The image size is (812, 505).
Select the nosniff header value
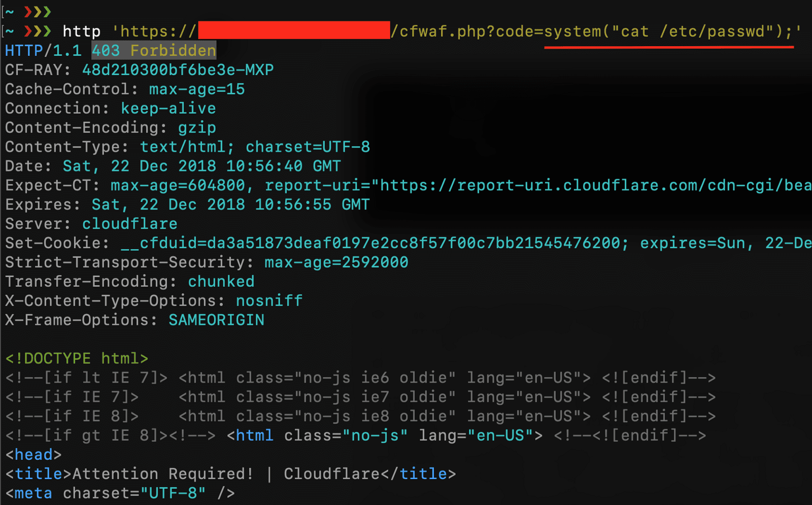click(x=269, y=301)
